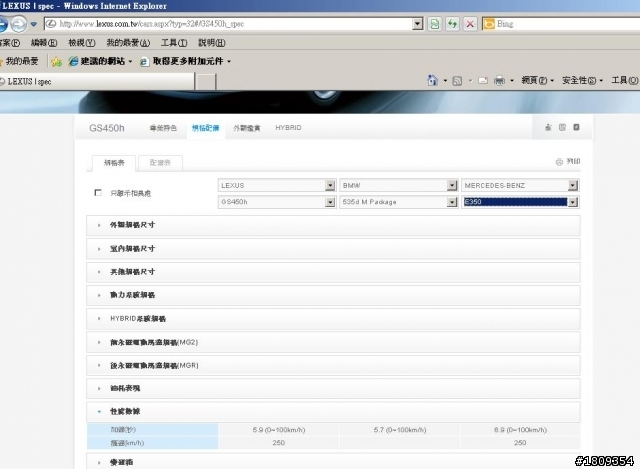Open the 網頁(P) command menu
640x469 pixels.
[537, 80]
